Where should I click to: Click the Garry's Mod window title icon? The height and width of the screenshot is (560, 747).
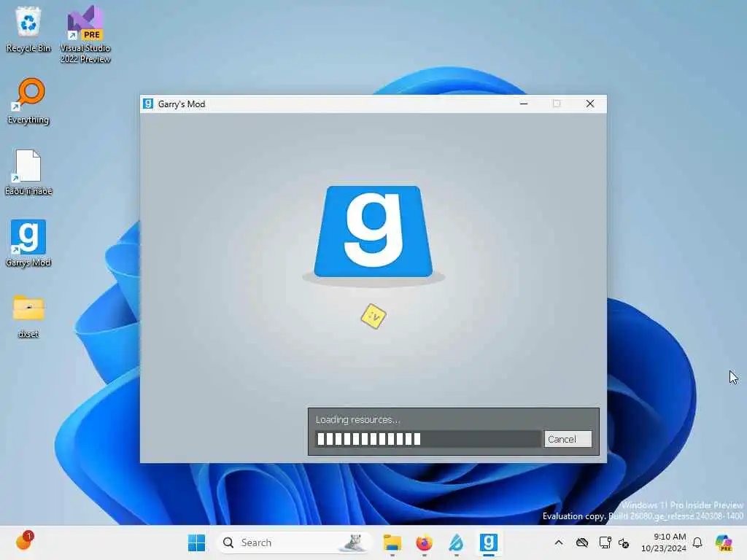point(148,104)
